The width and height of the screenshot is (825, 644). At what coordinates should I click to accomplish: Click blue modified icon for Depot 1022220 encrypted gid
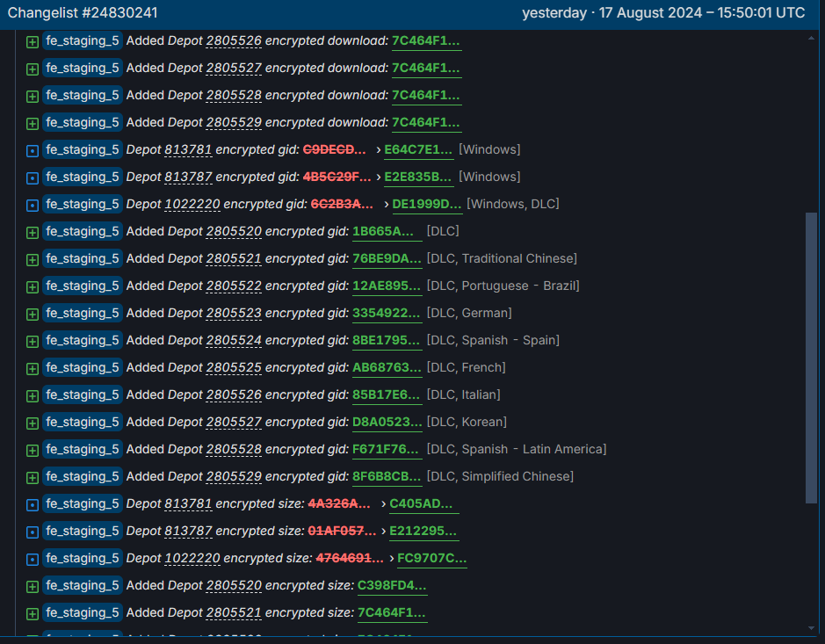click(33, 206)
